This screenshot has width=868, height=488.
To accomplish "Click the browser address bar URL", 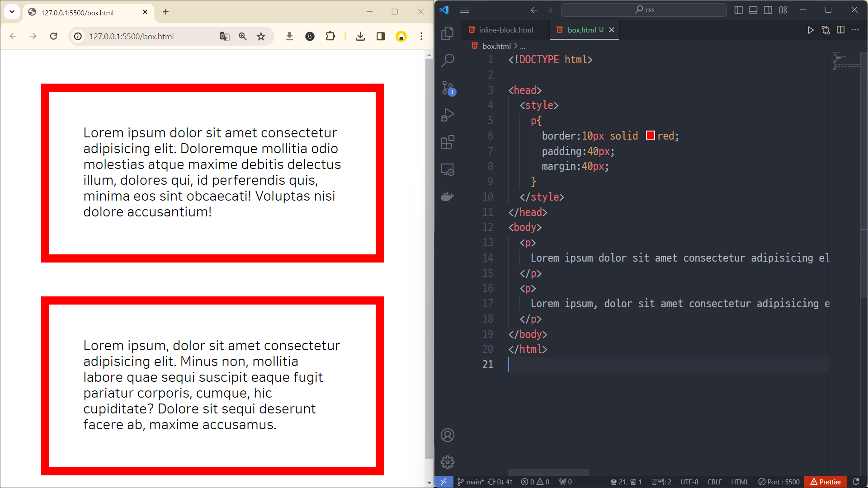I will [131, 36].
